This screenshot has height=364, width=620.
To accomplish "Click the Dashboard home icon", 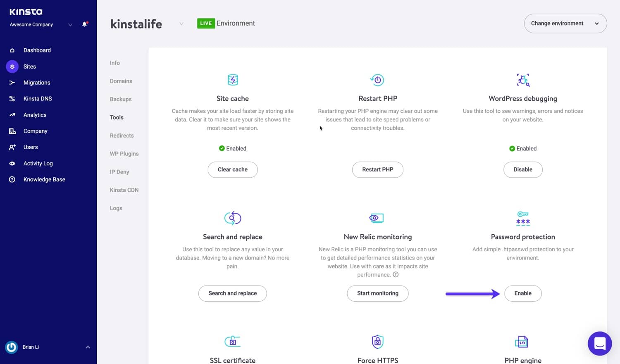I will pos(12,50).
